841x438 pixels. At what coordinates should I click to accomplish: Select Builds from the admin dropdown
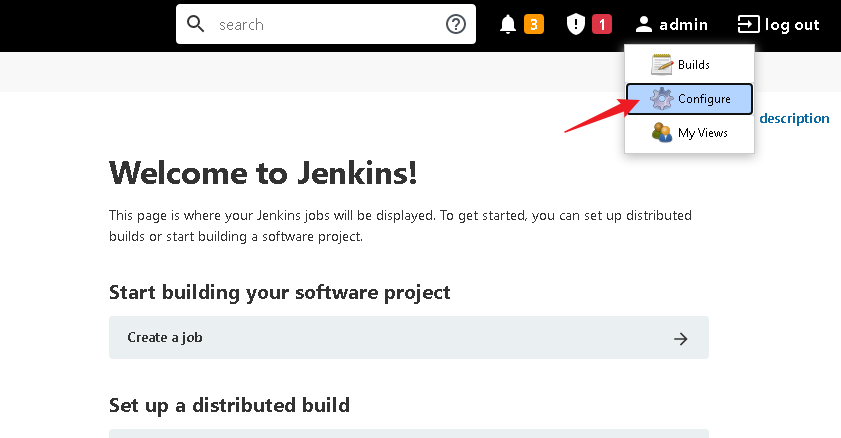coord(690,64)
